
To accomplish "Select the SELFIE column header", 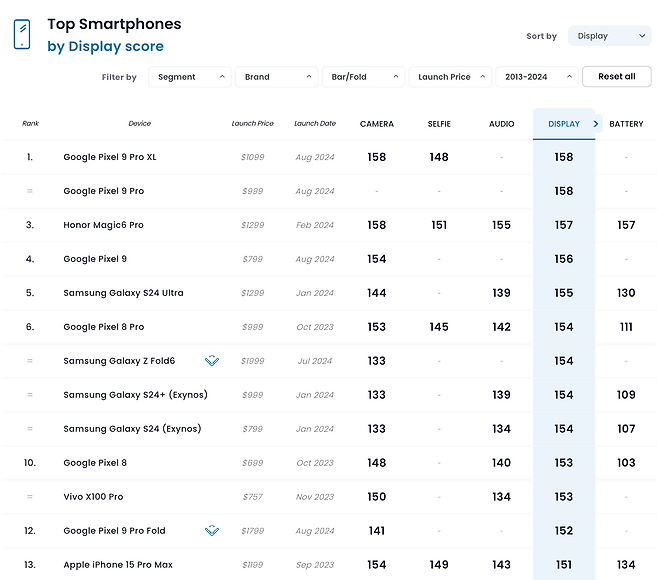I will [x=439, y=124].
